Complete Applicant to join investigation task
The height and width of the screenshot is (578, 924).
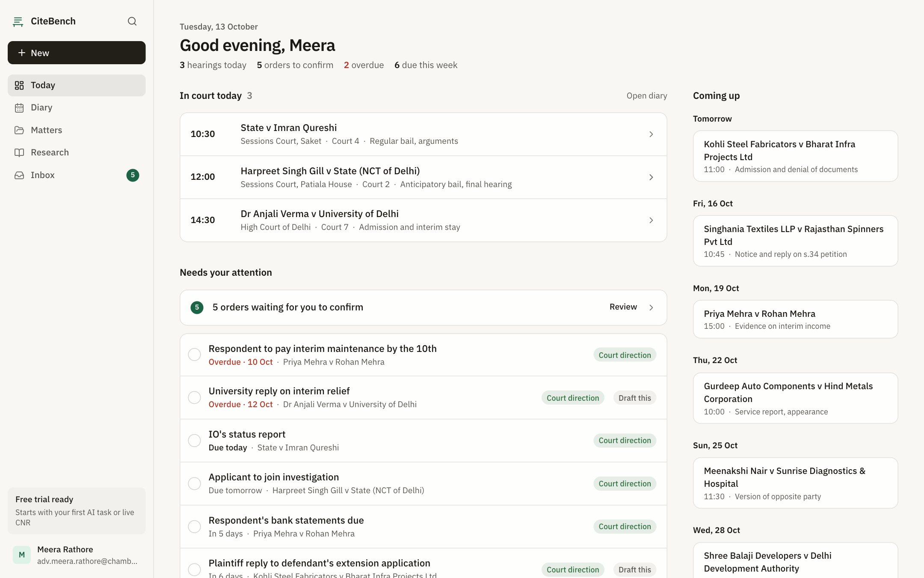coord(195,483)
